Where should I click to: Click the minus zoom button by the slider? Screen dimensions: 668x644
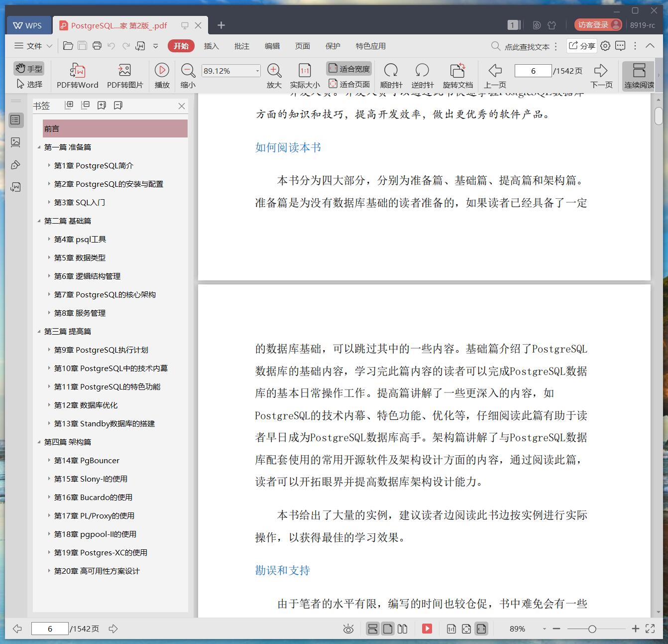557,629
